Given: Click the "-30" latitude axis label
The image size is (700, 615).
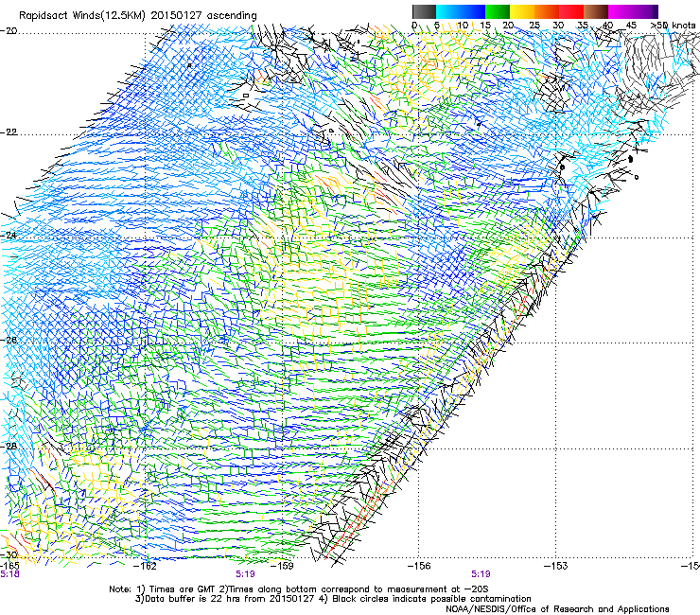Looking at the screenshot, I should click(9, 554).
